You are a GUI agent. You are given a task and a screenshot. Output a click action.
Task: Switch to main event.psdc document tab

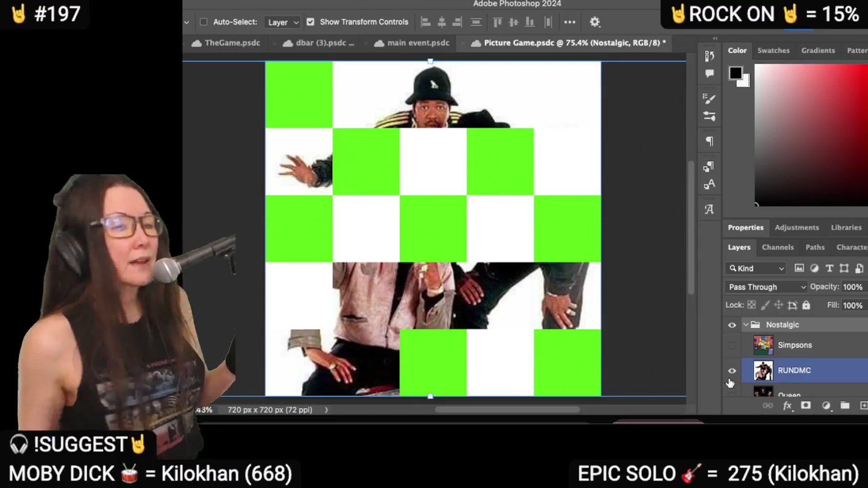tap(412, 43)
